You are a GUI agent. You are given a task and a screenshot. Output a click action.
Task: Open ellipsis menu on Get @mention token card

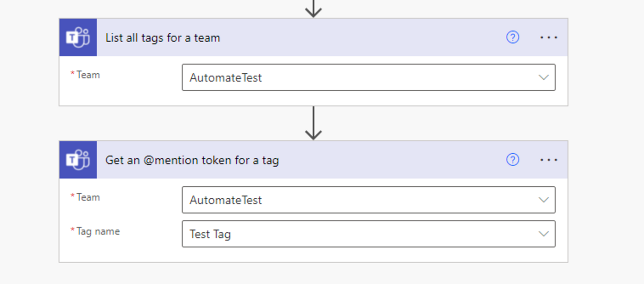click(x=548, y=160)
